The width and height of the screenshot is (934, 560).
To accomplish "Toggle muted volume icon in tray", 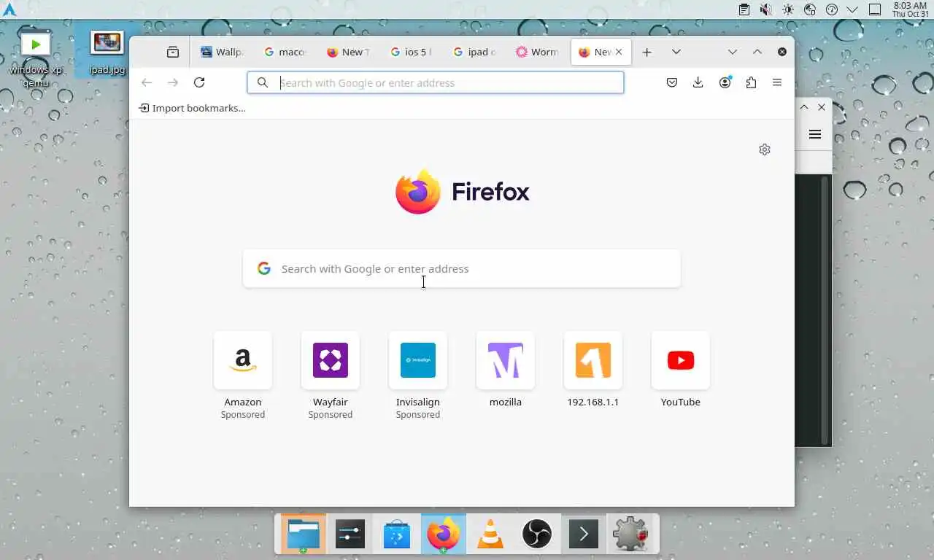I will (765, 9).
